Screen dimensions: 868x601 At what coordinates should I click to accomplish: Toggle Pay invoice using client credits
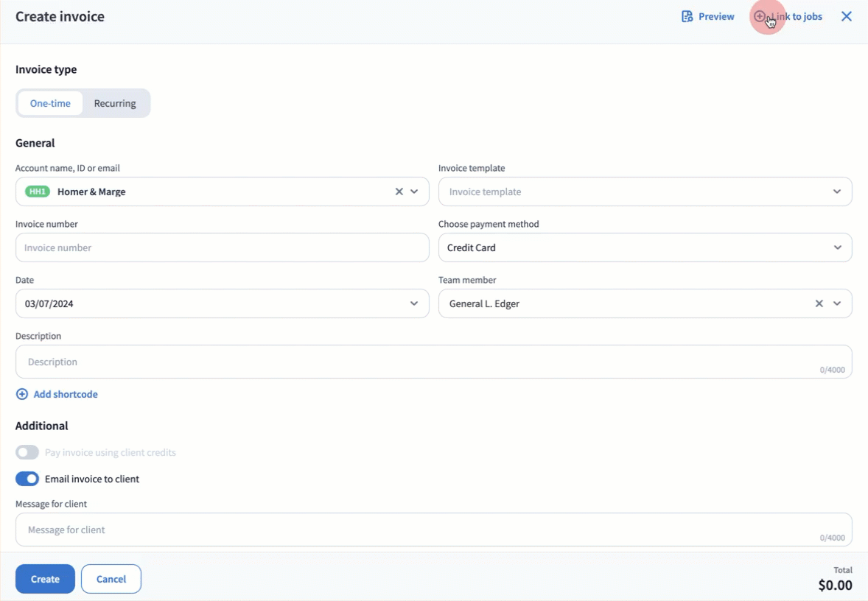point(27,452)
